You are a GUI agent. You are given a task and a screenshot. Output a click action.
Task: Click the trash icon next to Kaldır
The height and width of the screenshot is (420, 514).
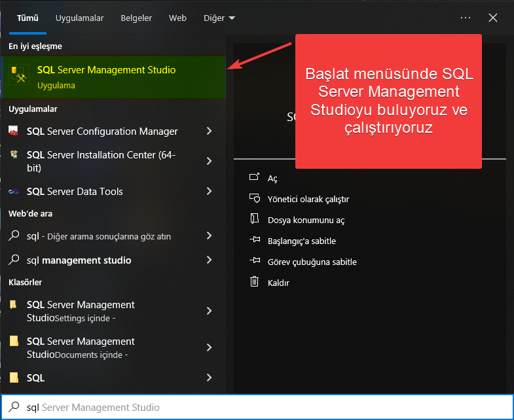255,283
